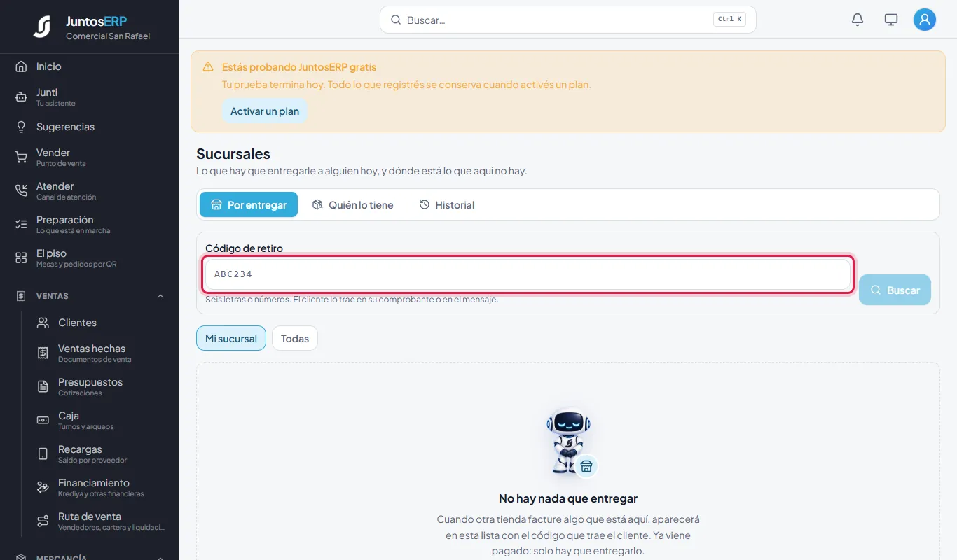Viewport: 957px width, 560px height.
Task: Click the top Buscar search box
Action: coord(567,20)
